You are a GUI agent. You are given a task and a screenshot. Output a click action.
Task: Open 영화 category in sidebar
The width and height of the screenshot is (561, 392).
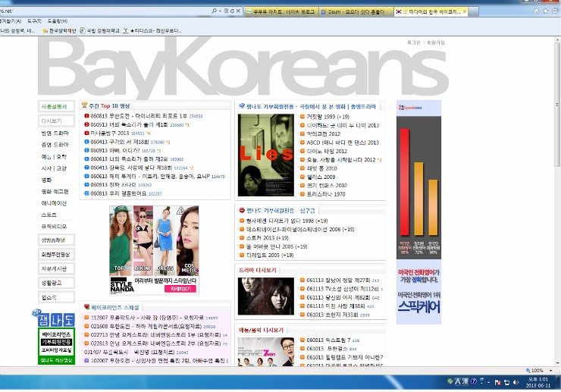tap(46, 180)
